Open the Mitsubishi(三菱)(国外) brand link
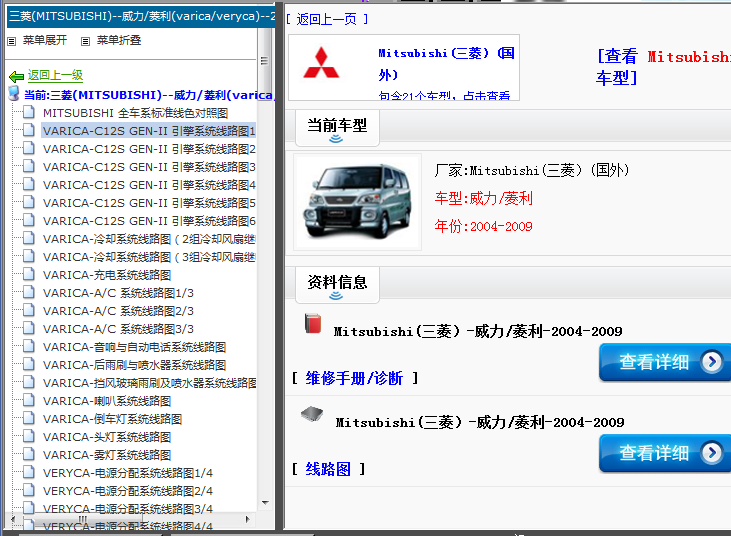Screen dimensions: 731x536 coord(446,64)
